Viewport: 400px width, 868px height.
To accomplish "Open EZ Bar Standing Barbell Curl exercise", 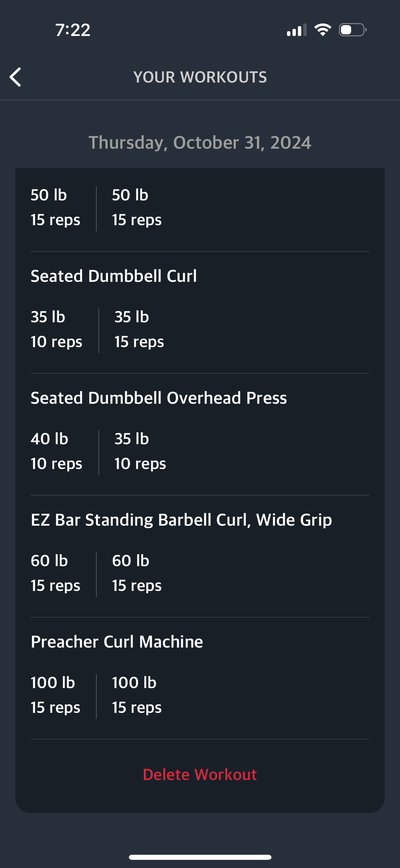I will [181, 520].
